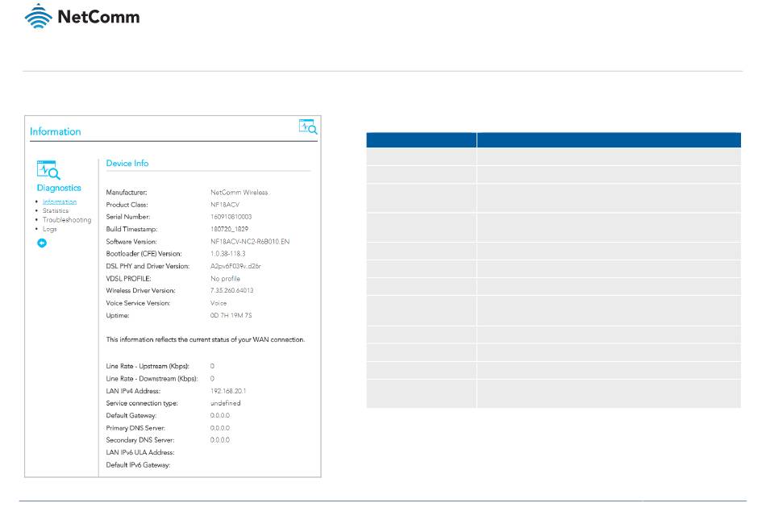Select VDSL profile value No profile
Screen dimensions: 766x532
click(x=225, y=278)
